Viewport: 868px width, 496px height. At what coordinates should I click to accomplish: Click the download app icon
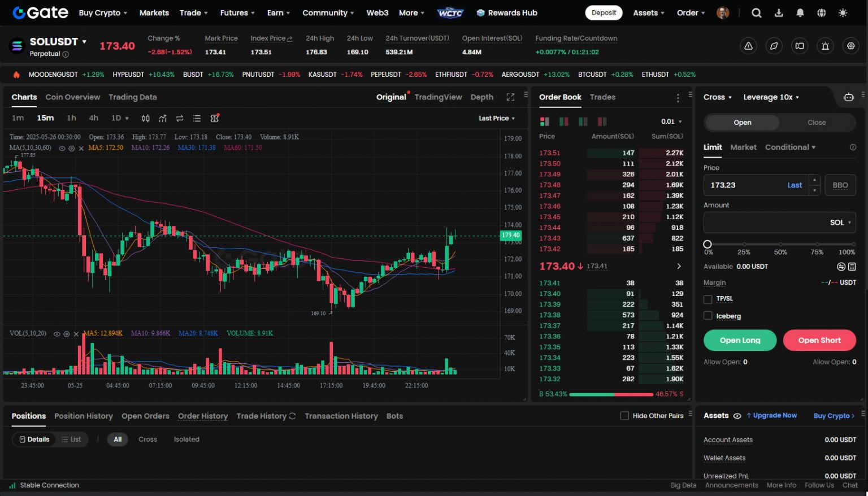[x=779, y=13]
